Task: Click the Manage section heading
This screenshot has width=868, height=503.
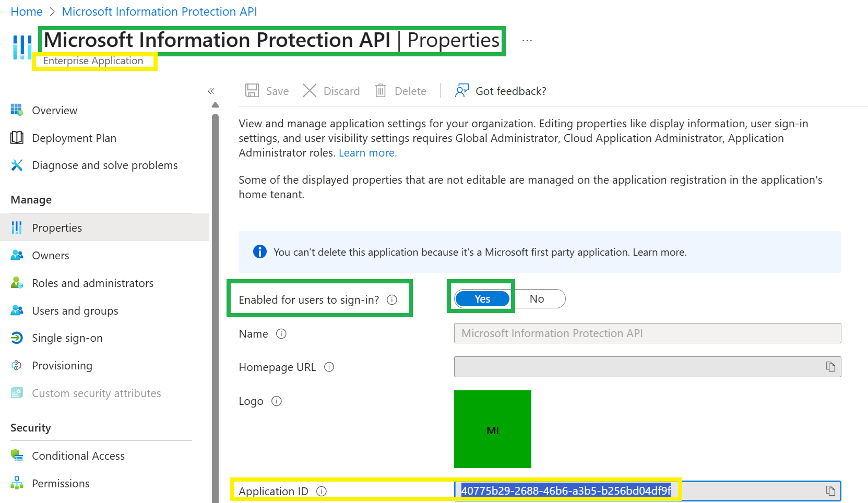Action: click(x=31, y=200)
